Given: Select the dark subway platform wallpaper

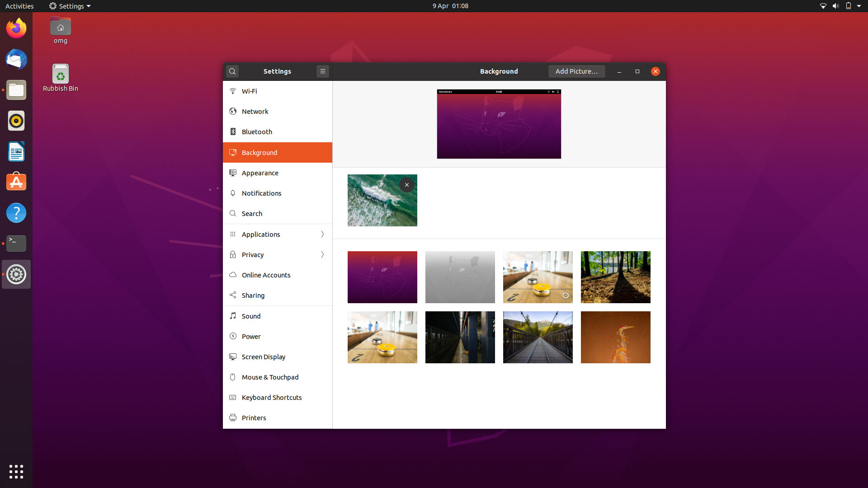Looking at the screenshot, I should click(460, 337).
